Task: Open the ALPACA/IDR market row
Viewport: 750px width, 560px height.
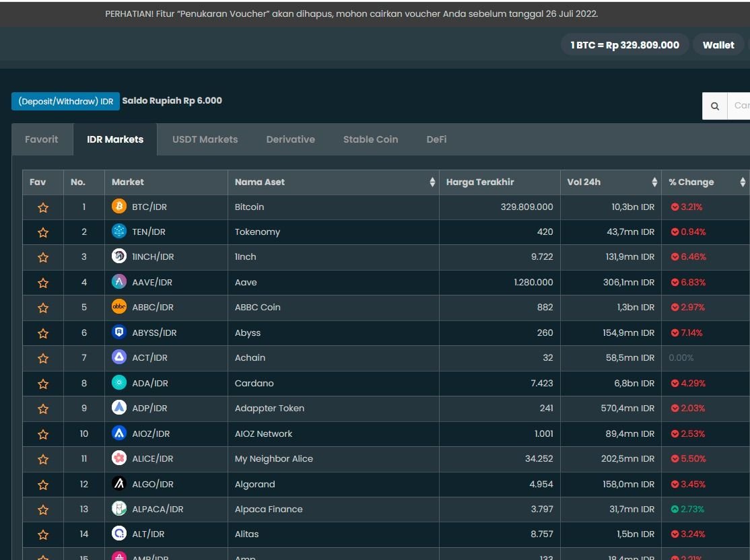Action: coord(158,509)
